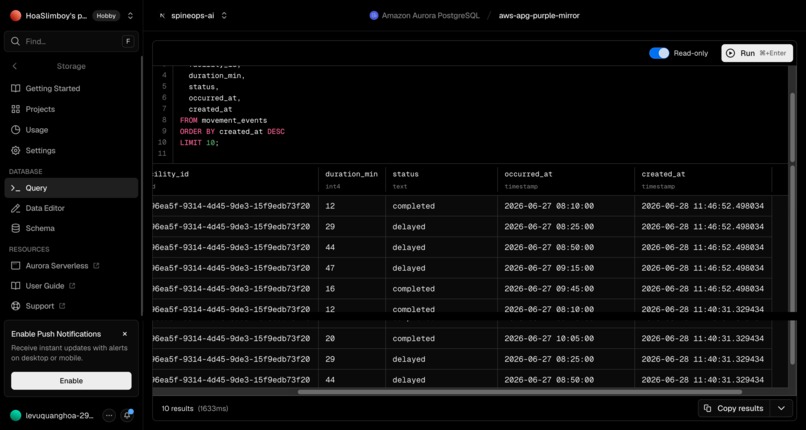Click the Amazon Aurora PostgreSQL logo icon

[x=374, y=15]
